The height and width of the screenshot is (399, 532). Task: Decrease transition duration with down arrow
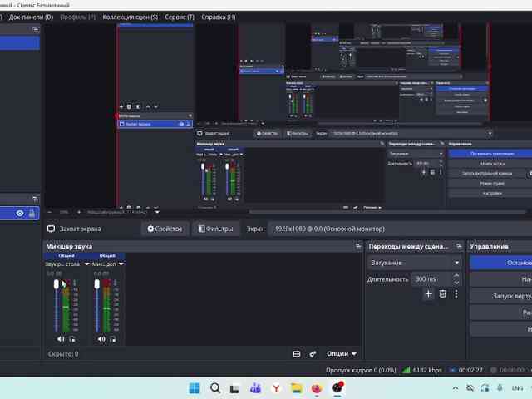pos(456,283)
